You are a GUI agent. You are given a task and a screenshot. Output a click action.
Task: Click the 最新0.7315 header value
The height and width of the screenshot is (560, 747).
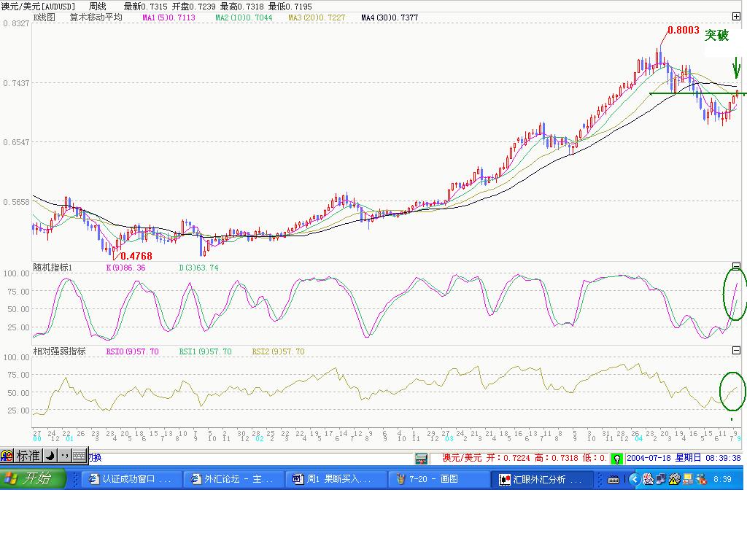point(146,6)
